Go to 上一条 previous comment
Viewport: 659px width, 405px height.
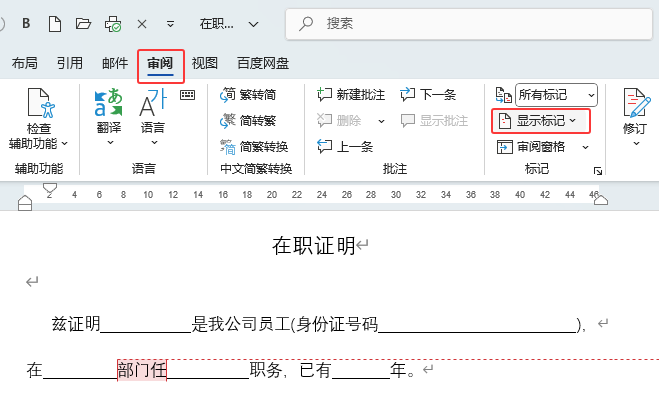(x=345, y=147)
